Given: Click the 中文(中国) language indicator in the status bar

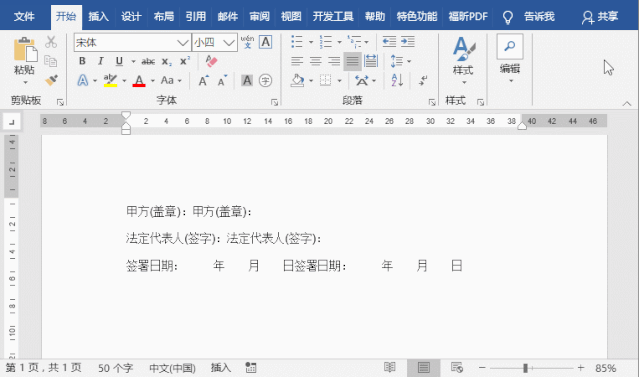Looking at the screenshot, I should tap(172, 368).
